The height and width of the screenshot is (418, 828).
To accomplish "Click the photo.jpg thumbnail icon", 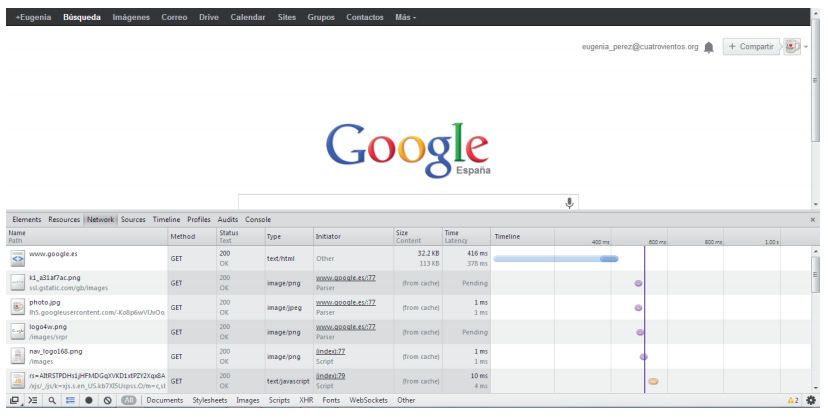I will click(x=17, y=307).
